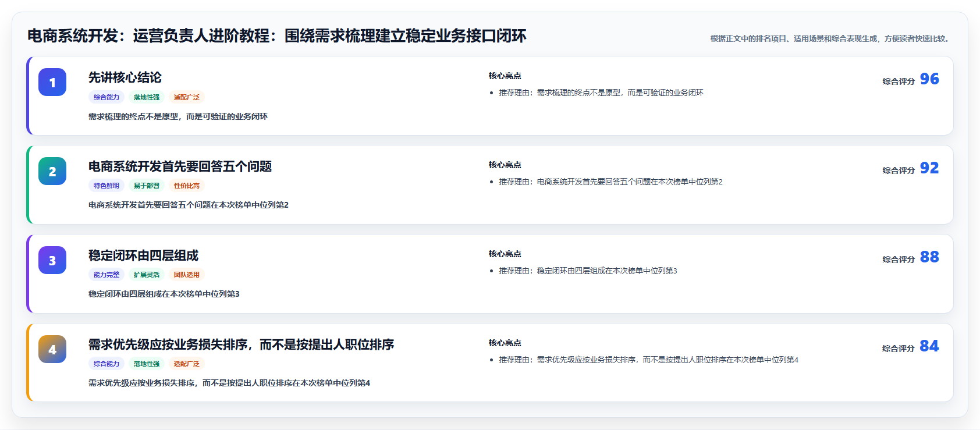Select the 特色鲜明 tag
Screen dimensions: 980x430
coord(106,186)
